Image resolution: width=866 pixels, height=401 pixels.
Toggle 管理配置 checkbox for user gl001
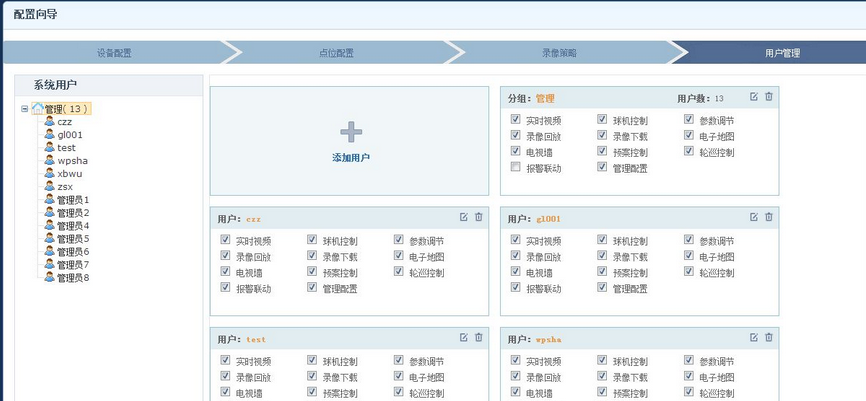click(603, 288)
